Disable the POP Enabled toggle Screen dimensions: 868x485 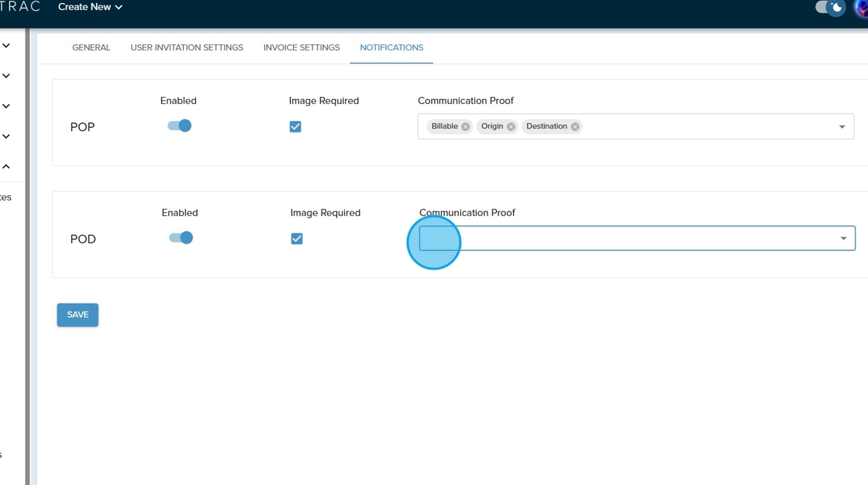[180, 126]
